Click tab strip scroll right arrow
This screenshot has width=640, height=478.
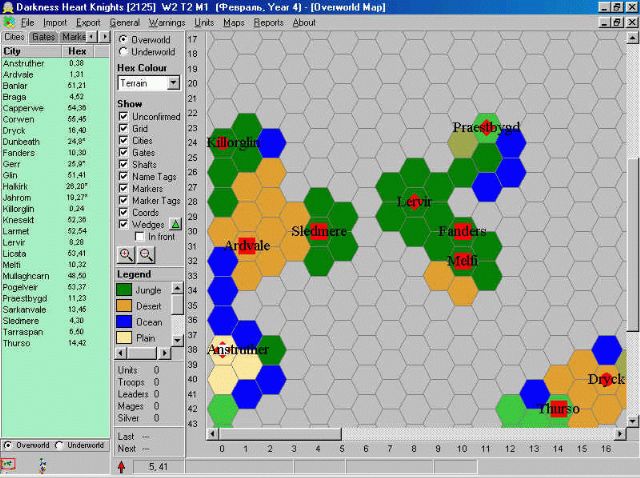point(104,37)
